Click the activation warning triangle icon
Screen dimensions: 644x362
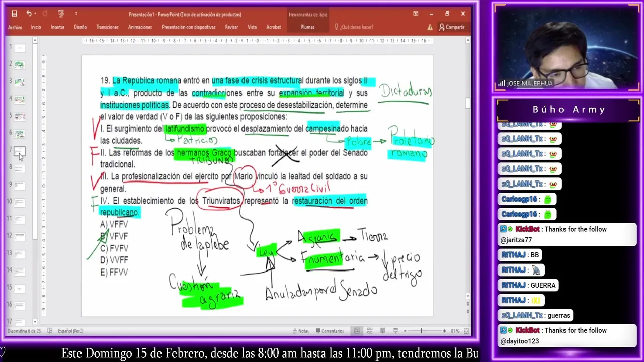(x=430, y=27)
